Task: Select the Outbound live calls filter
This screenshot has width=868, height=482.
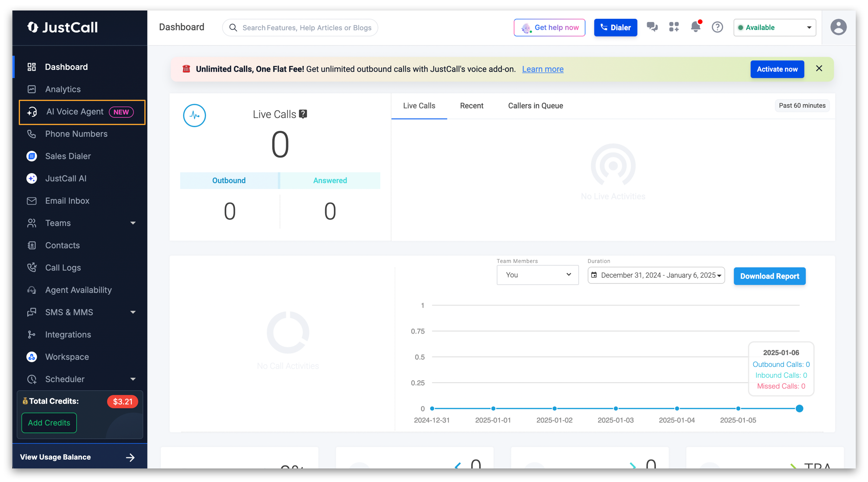Action: tap(229, 181)
